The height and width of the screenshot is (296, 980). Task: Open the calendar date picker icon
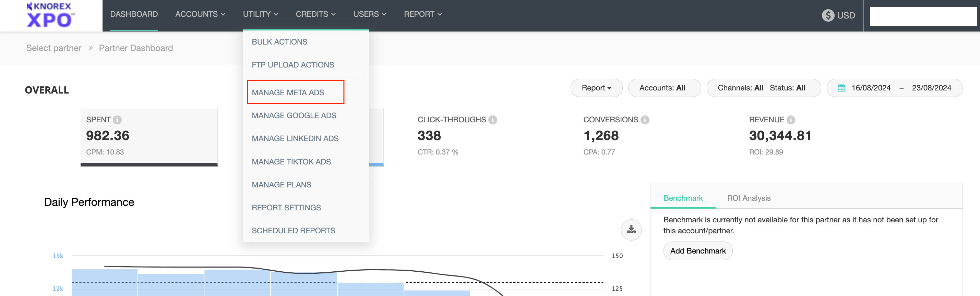pyautogui.click(x=841, y=88)
